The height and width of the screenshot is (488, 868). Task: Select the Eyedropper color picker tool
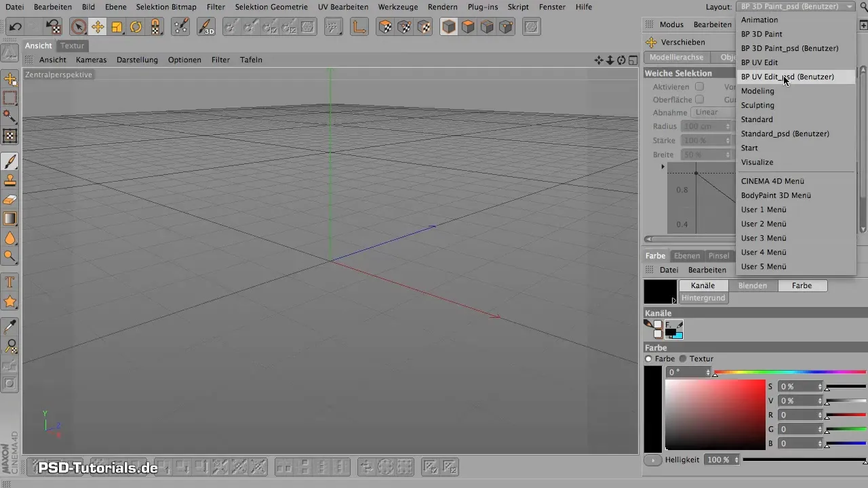pos(10,327)
